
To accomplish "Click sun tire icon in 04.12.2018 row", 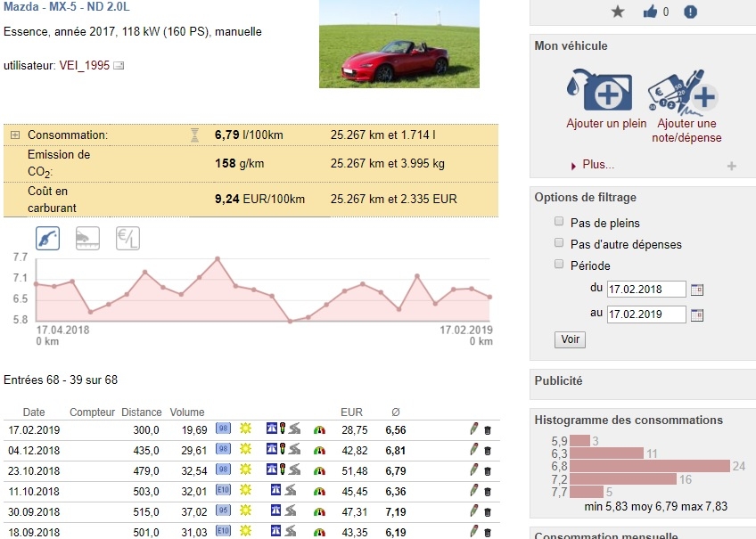I will coord(246,449).
